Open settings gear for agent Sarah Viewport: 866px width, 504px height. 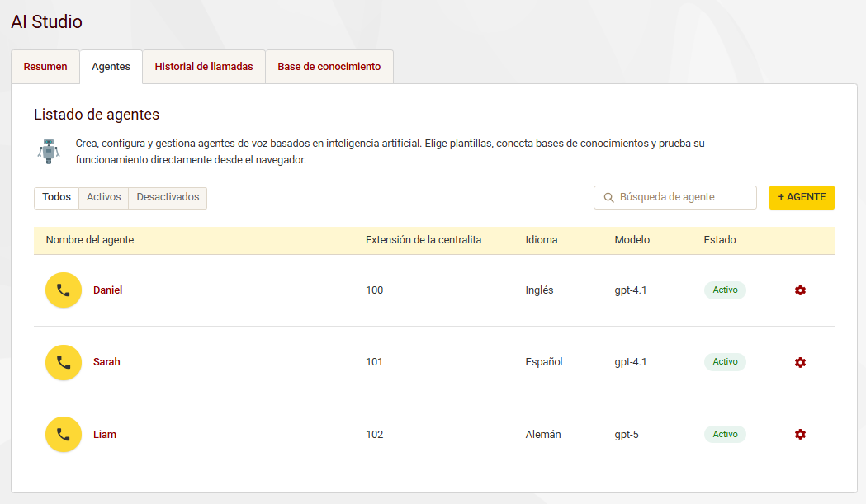(x=800, y=363)
